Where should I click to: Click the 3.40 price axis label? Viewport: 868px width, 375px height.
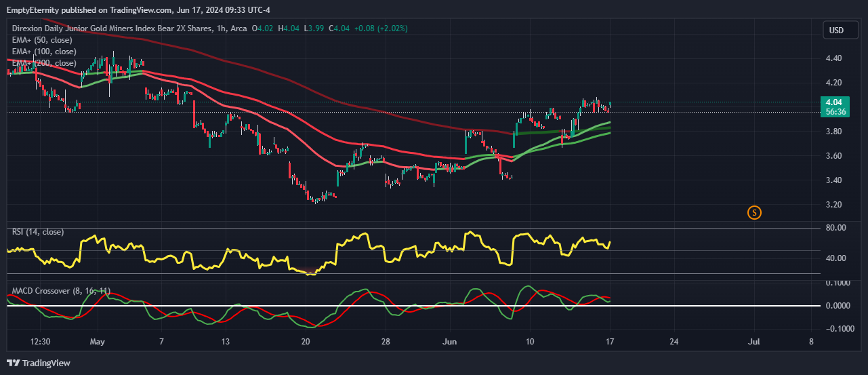pyautogui.click(x=833, y=180)
